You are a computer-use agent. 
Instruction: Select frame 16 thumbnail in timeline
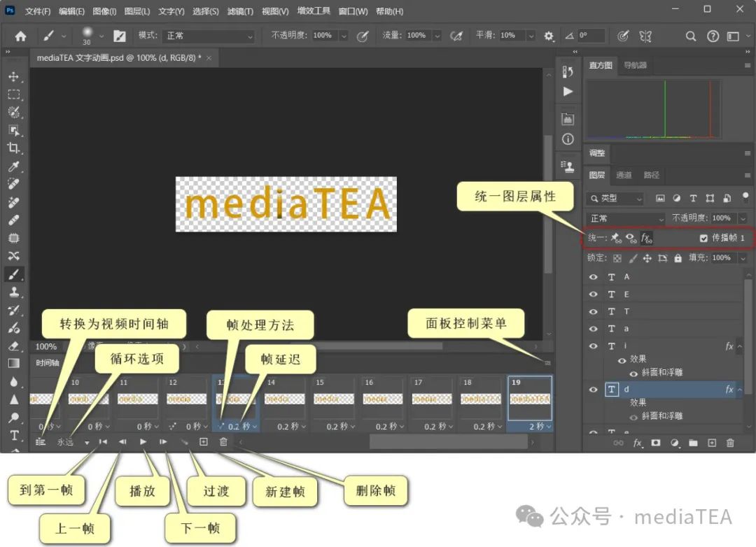pyautogui.click(x=383, y=398)
